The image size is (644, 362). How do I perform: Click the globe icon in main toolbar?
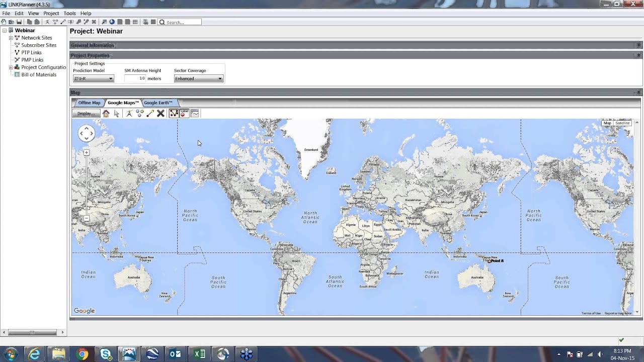point(112,22)
